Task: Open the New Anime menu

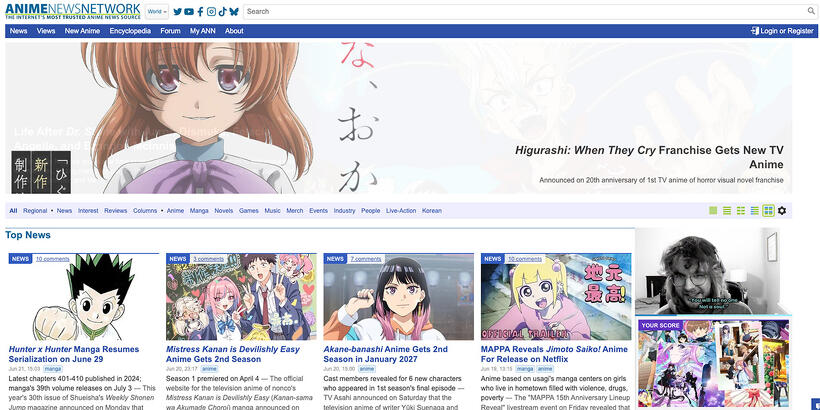Action: [x=82, y=31]
